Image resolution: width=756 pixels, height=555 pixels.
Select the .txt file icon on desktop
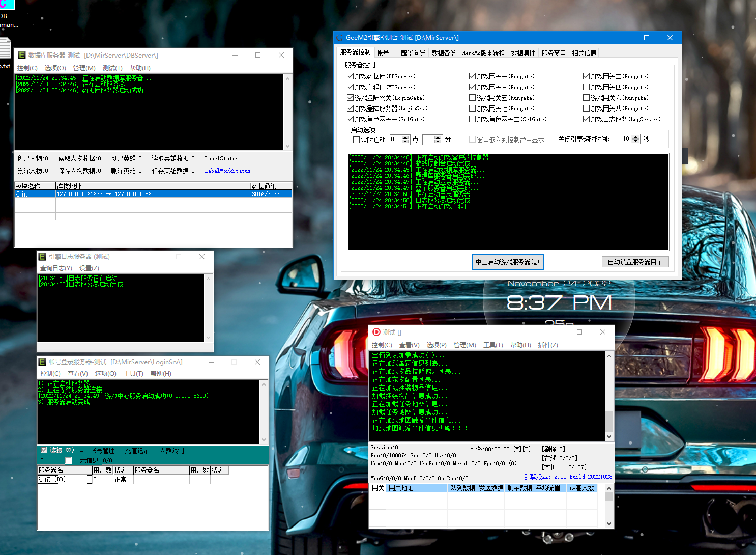coord(5,49)
